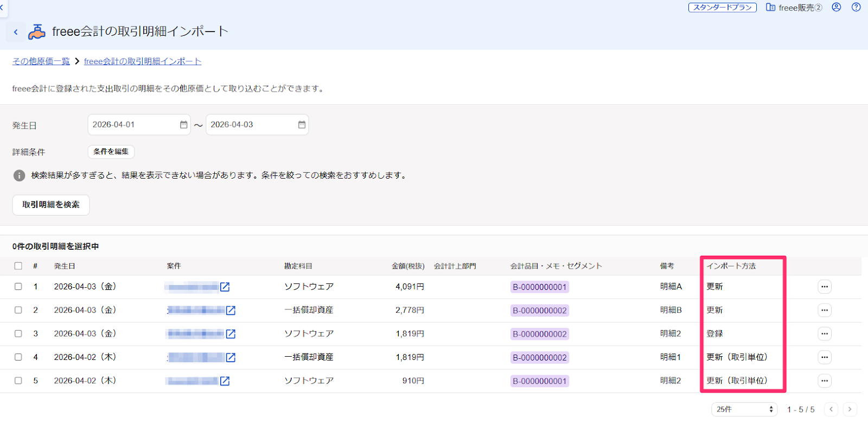Open external link for row 4 project
This screenshot has height=430, width=868.
click(231, 357)
